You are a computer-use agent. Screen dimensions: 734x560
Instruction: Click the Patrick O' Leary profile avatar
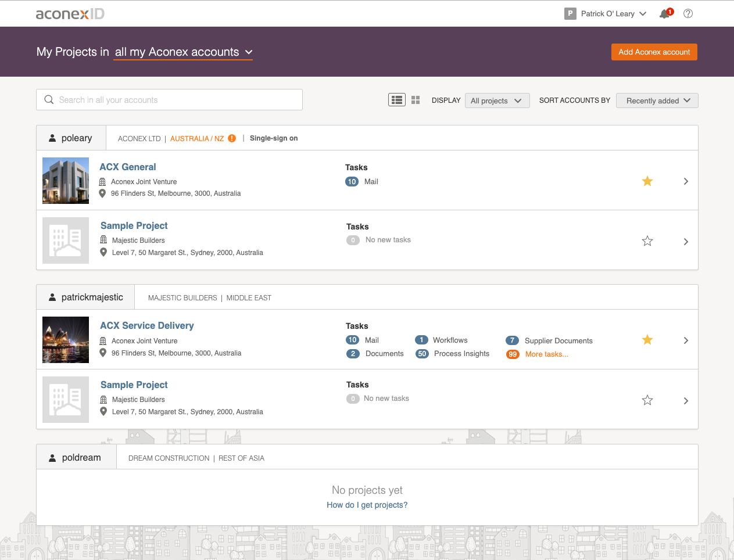[570, 13]
